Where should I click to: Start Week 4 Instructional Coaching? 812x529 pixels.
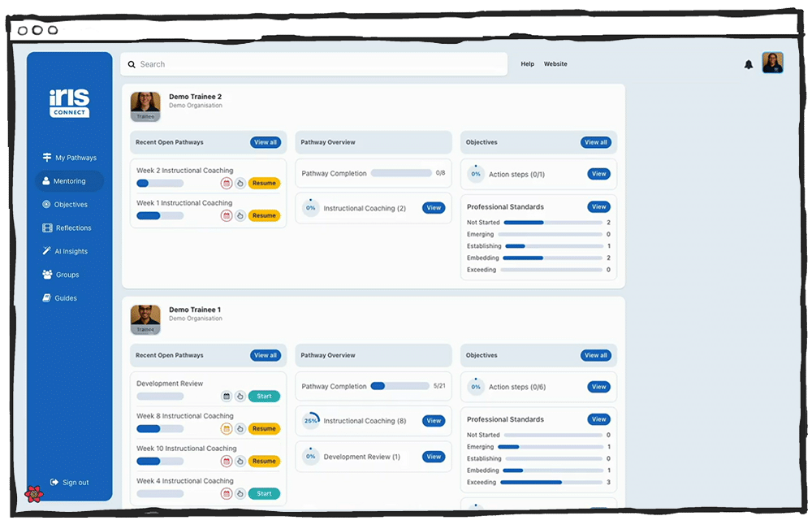tap(264, 494)
